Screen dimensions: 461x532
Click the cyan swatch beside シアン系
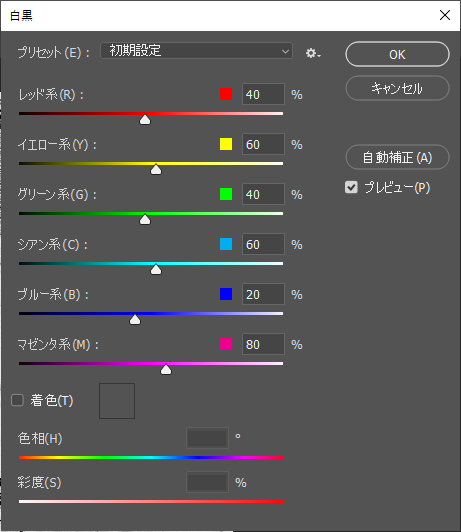(x=226, y=244)
